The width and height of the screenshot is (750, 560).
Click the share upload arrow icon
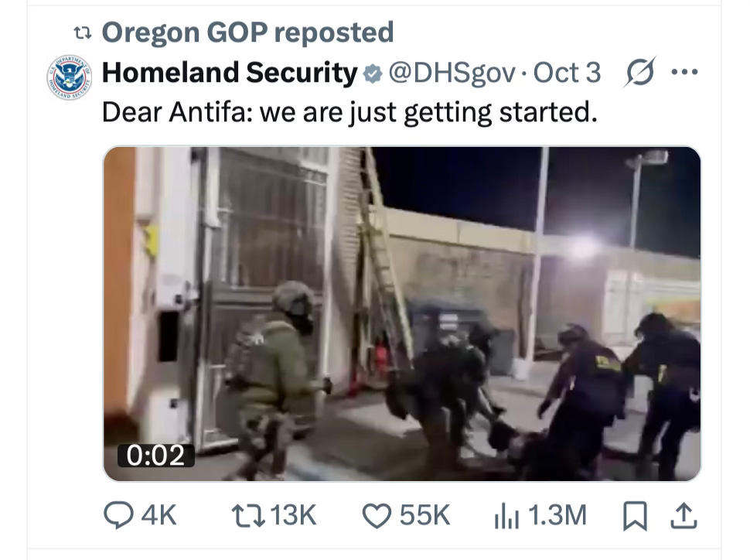tap(684, 515)
